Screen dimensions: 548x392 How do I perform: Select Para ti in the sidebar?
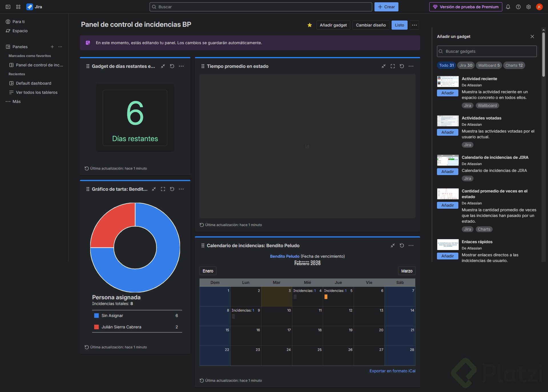click(x=19, y=22)
